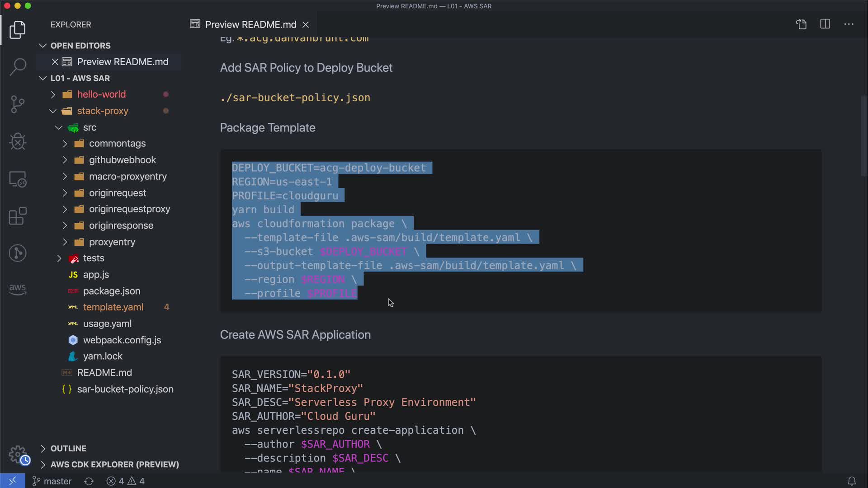Viewport: 868px width, 488px height.
Task: Expand the OUTLINE section
Action: coord(68,448)
